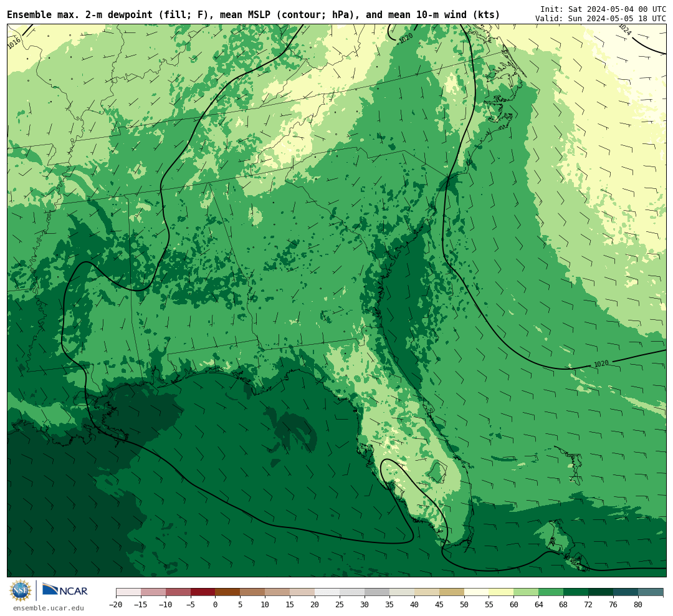Pick the yellow swatch between 55 and 60
Image resolution: width=673 pixels, height=616 pixels.
click(502, 592)
